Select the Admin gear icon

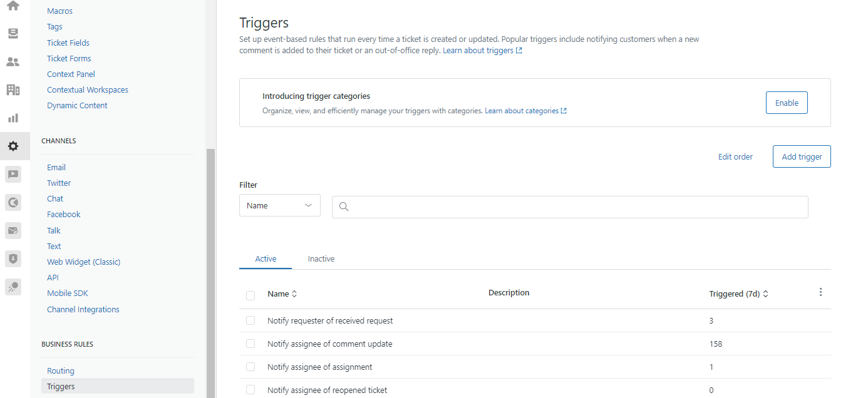click(13, 146)
